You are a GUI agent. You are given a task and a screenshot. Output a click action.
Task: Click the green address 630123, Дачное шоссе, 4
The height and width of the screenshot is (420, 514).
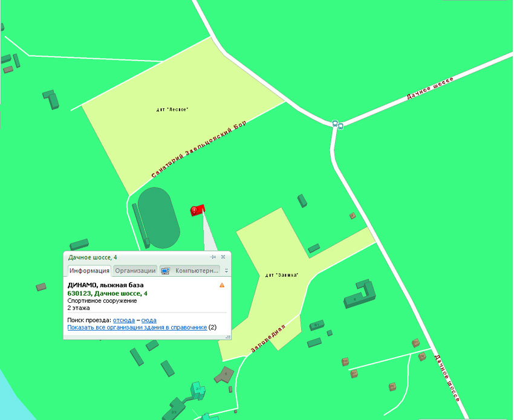(x=108, y=293)
